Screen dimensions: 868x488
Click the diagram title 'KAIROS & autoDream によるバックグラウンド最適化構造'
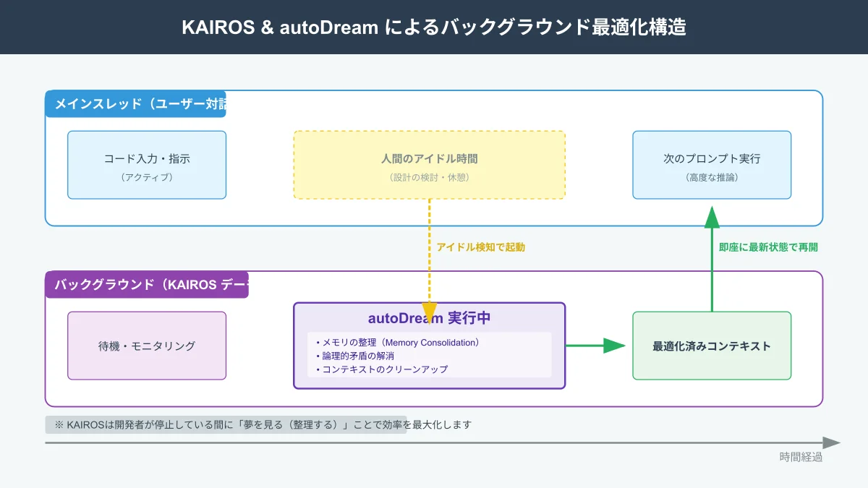click(433, 27)
